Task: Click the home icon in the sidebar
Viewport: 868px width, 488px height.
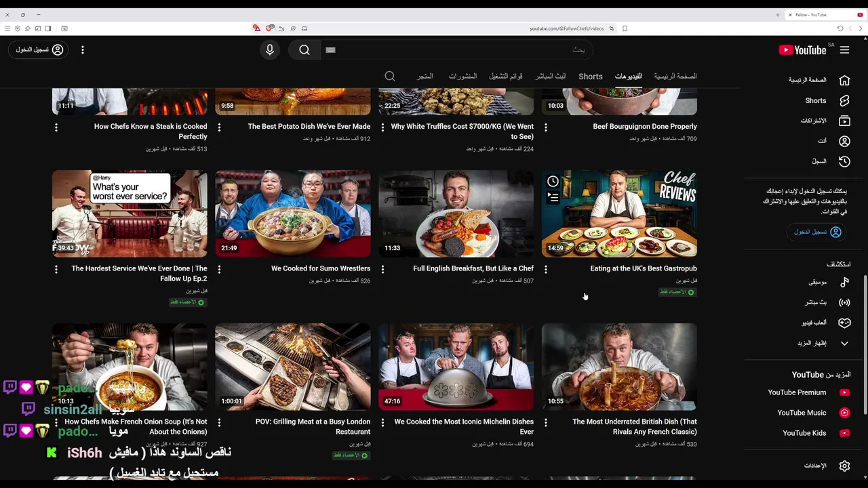Action: 844,80
